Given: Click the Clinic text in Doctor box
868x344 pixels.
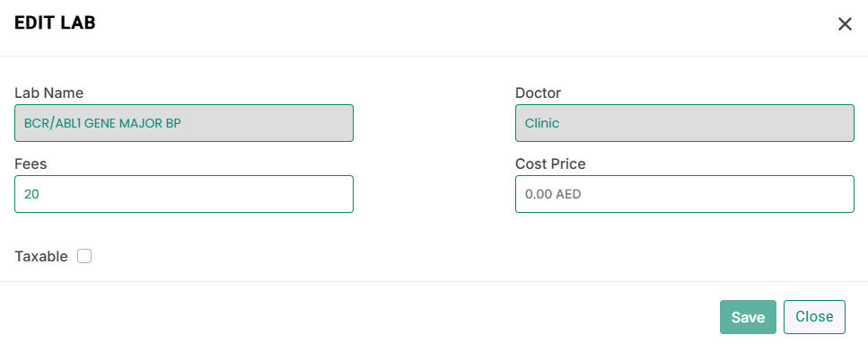Looking at the screenshot, I should click(542, 123).
